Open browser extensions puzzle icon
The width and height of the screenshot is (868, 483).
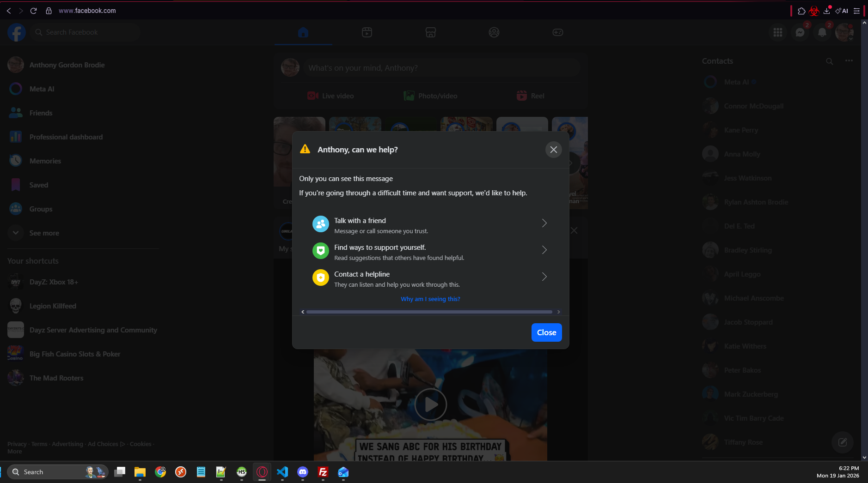point(802,11)
